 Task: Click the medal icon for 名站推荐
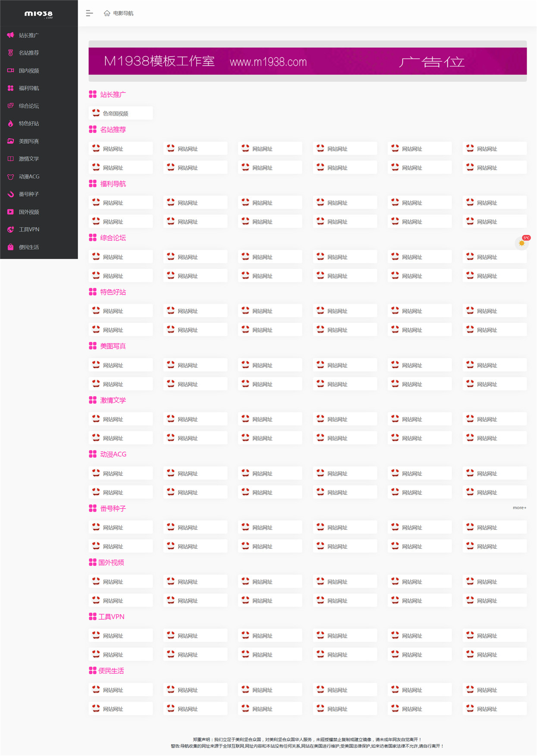tap(10, 53)
